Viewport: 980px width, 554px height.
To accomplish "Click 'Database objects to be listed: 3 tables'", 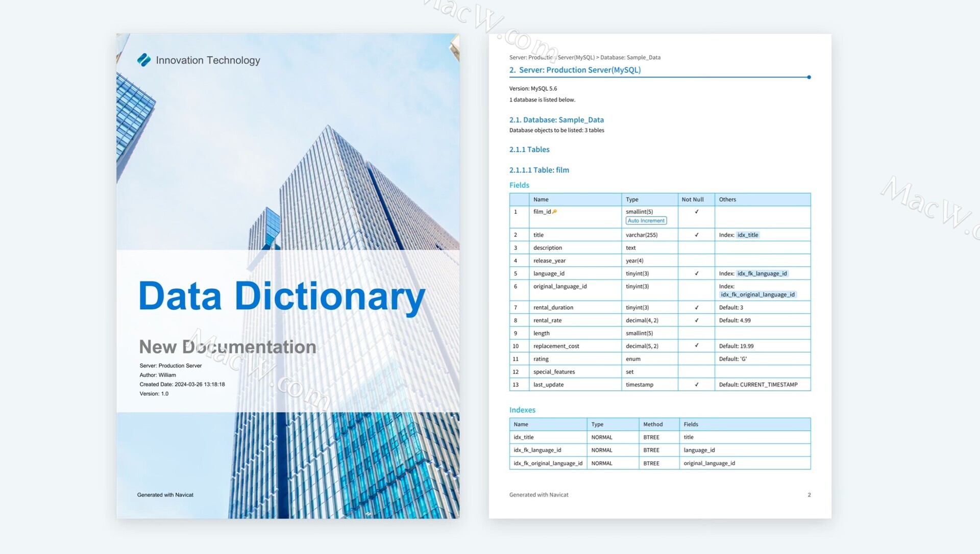I will [x=556, y=131].
